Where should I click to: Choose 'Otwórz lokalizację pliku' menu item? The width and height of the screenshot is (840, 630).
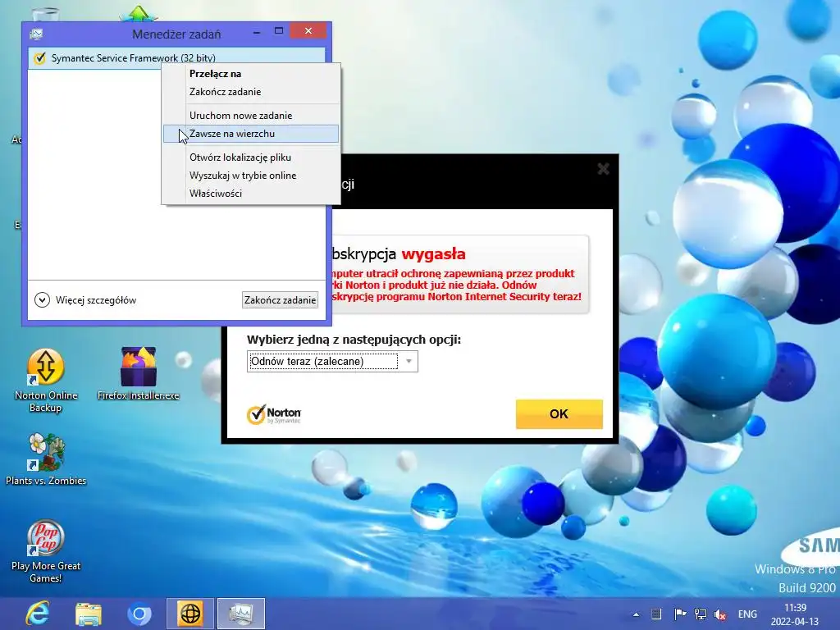click(x=251, y=157)
